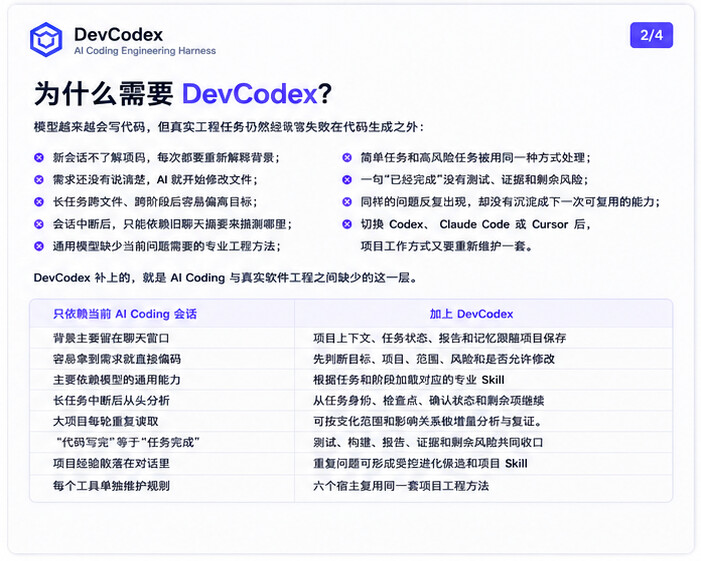The height and width of the screenshot is (561, 701).
Task: Select bullet text 一句"已经完成"没有测试、证据和剩余风险
Action: pyautogui.click(x=474, y=180)
